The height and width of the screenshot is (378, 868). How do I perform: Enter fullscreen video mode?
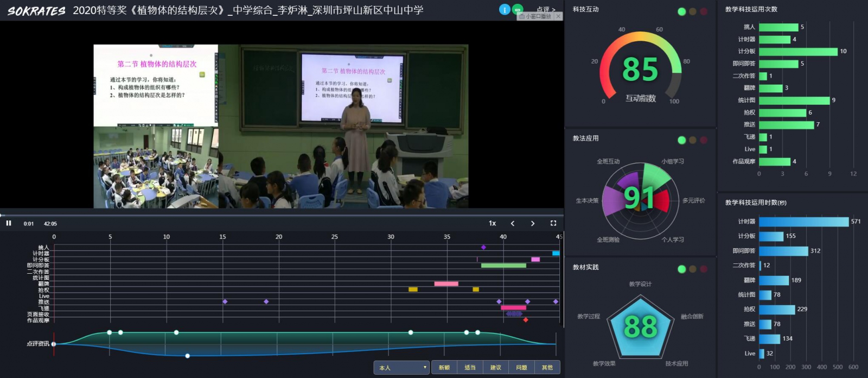tap(553, 223)
